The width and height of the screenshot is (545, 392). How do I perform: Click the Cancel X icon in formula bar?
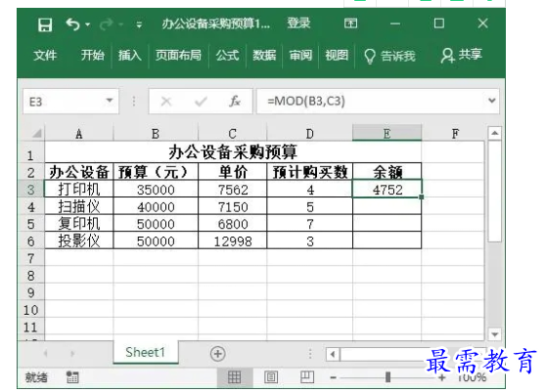click(166, 102)
